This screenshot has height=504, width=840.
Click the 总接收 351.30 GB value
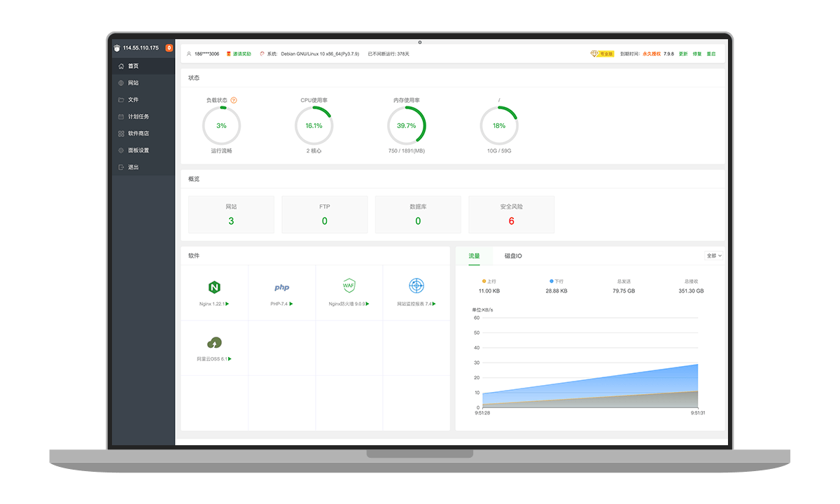point(691,290)
